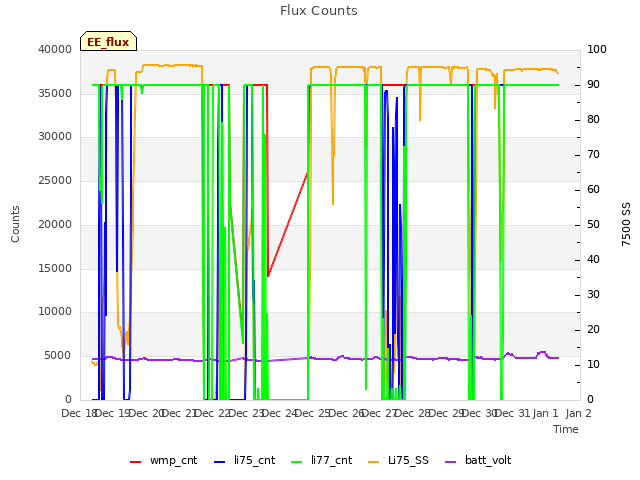Click the 50 right axis tick label

tap(593, 224)
